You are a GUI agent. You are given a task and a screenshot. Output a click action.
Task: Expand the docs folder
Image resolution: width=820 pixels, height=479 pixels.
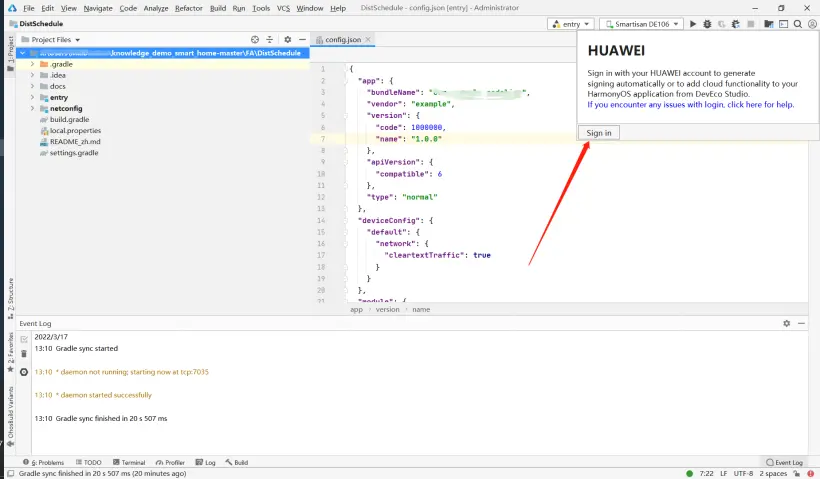tap(32, 86)
